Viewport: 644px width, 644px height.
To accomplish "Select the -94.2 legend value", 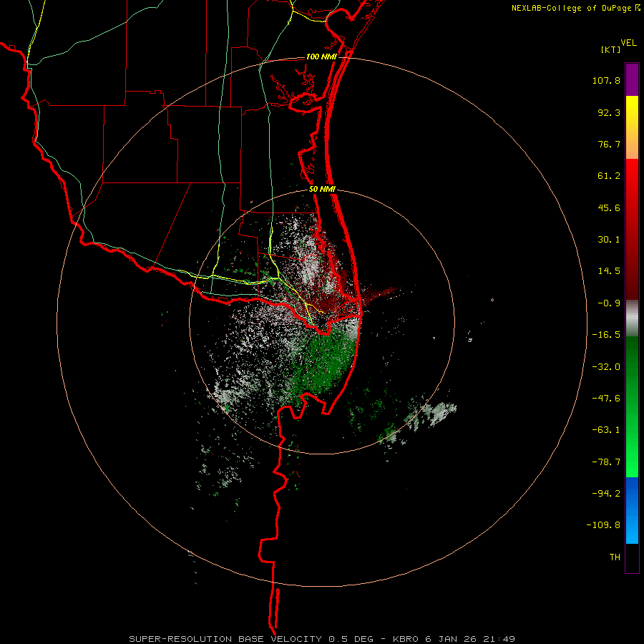I will [606, 493].
